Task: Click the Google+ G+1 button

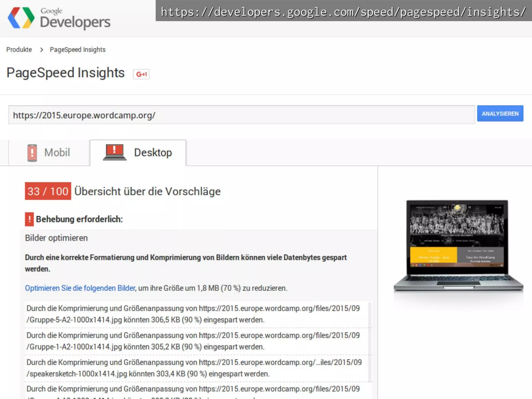Action: coord(141,74)
